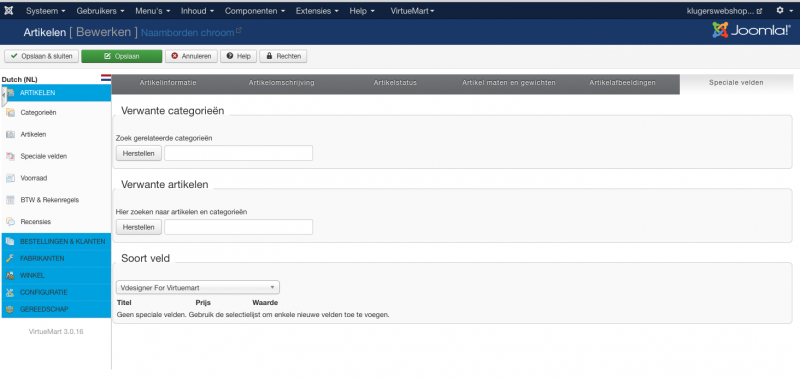Click the Opslaan & sluiten button
Screen dimensions: 800x381
tap(41, 56)
